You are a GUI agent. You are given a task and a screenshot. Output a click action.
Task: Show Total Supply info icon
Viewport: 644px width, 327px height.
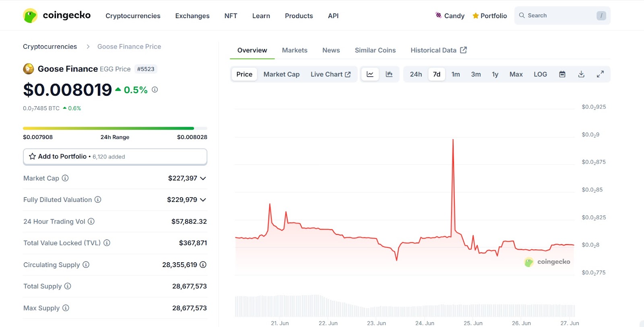tap(68, 286)
